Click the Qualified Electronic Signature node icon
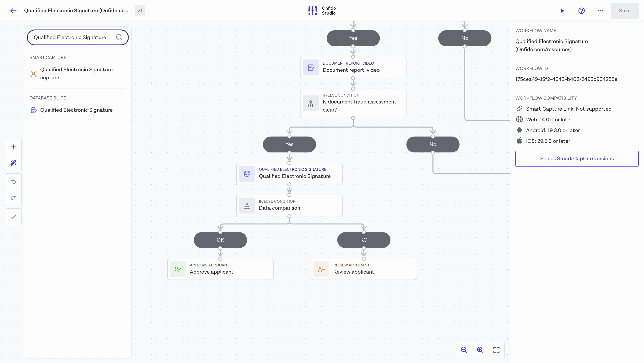This screenshot has width=644, height=363. click(x=247, y=174)
